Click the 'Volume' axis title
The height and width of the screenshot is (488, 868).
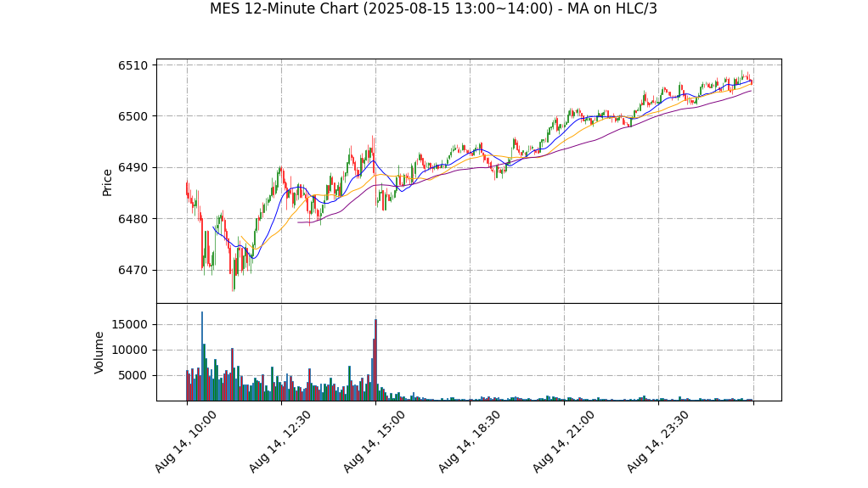pos(99,352)
